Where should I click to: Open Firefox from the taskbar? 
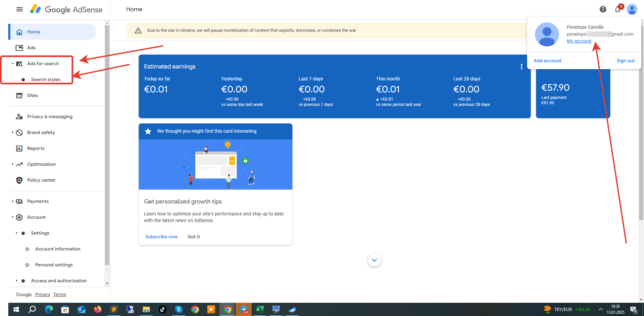pyautogui.click(x=97, y=309)
